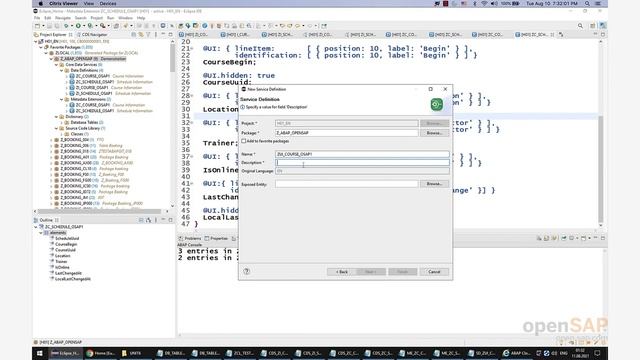The image size is (640, 360).
Task: Collapse the Dictionary folder
Action: point(57,117)
